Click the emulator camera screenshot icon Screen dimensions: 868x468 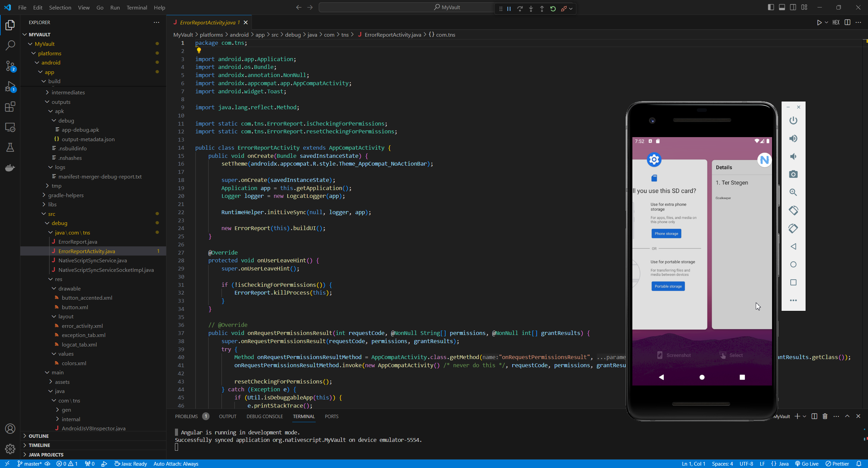pos(793,174)
